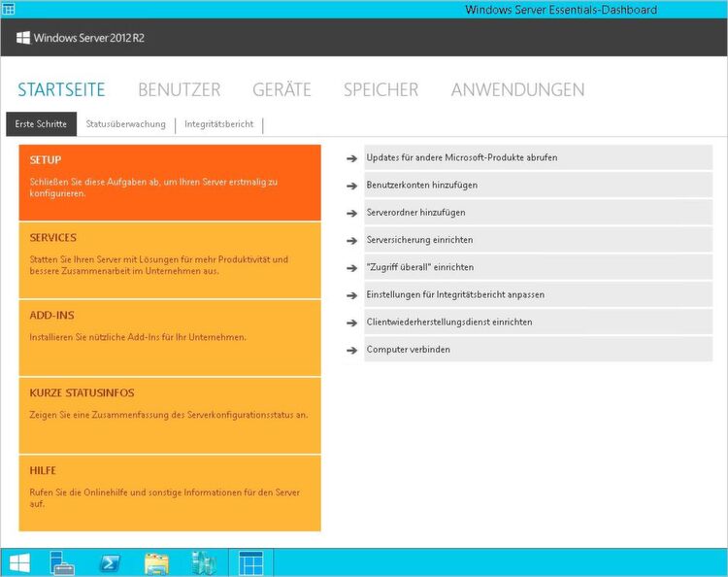The height and width of the screenshot is (577, 728).
Task: Click Serversicherung einrichten task
Action: click(538, 240)
